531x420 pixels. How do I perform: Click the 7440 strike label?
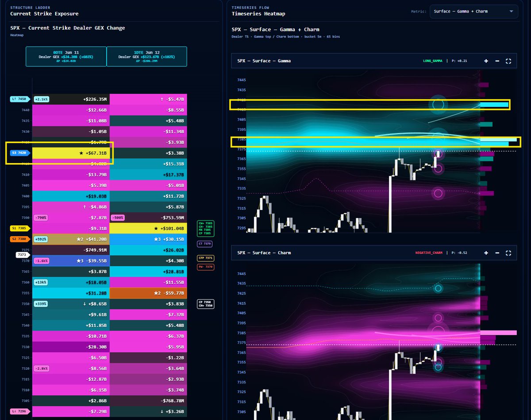[25, 110]
